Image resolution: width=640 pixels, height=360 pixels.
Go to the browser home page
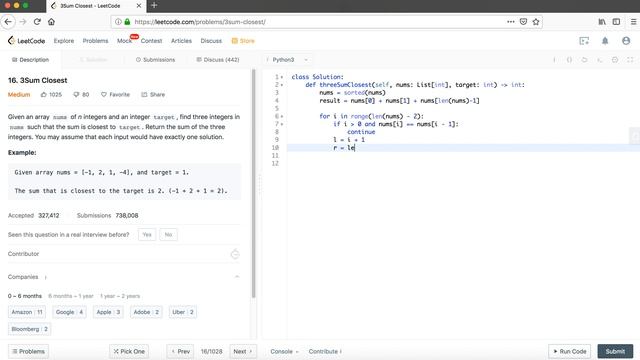pyautogui.click(x=51, y=22)
